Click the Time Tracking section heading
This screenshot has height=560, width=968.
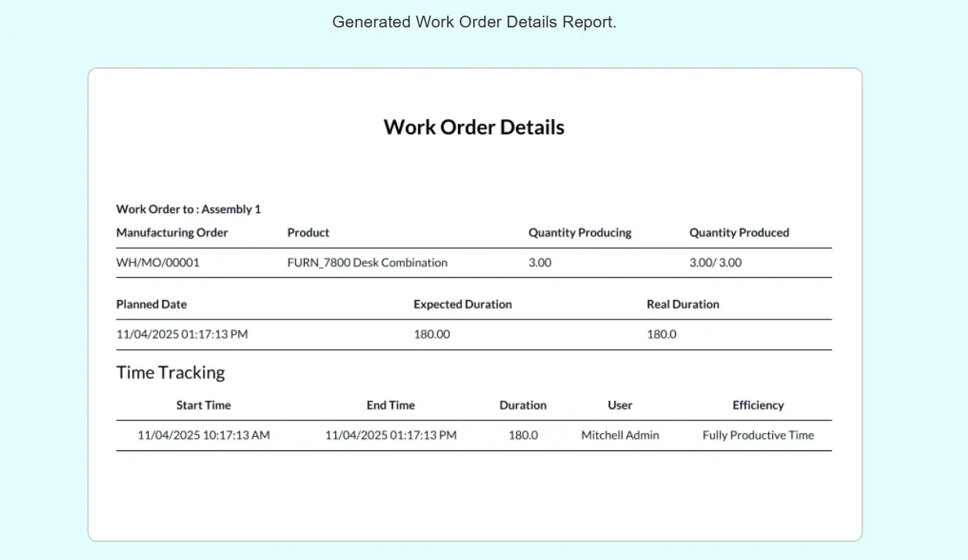point(171,372)
